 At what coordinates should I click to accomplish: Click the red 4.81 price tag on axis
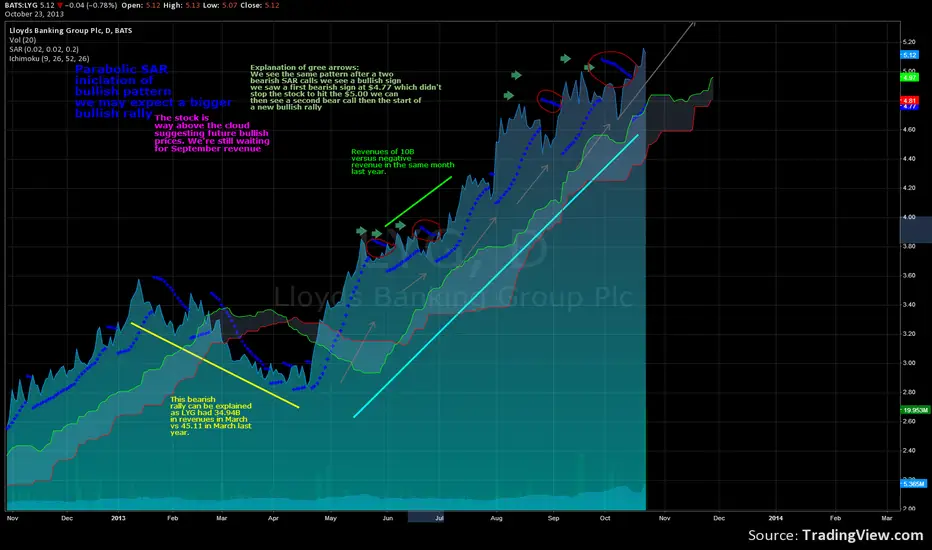pos(910,100)
